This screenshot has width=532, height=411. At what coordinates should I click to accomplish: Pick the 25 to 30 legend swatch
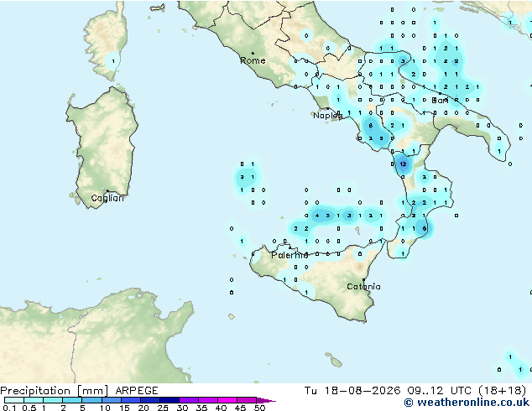tap(169, 400)
